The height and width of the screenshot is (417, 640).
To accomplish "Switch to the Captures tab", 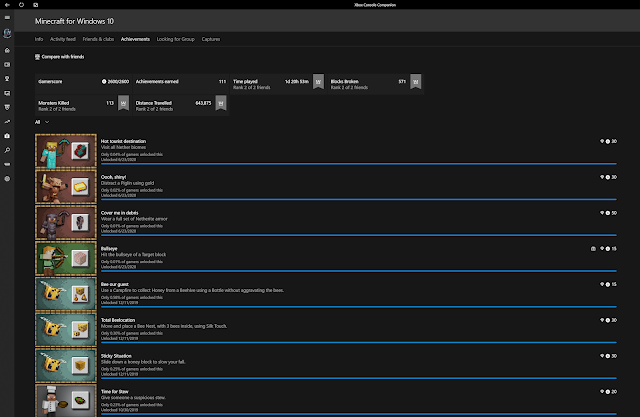I will [x=211, y=39].
